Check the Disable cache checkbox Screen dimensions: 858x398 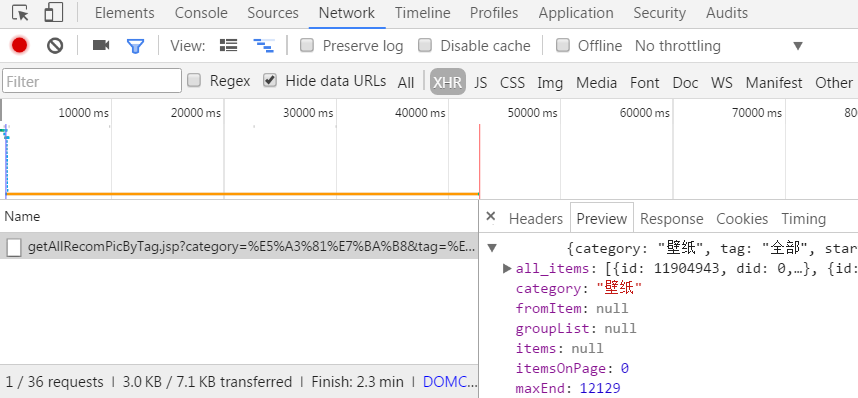425,45
